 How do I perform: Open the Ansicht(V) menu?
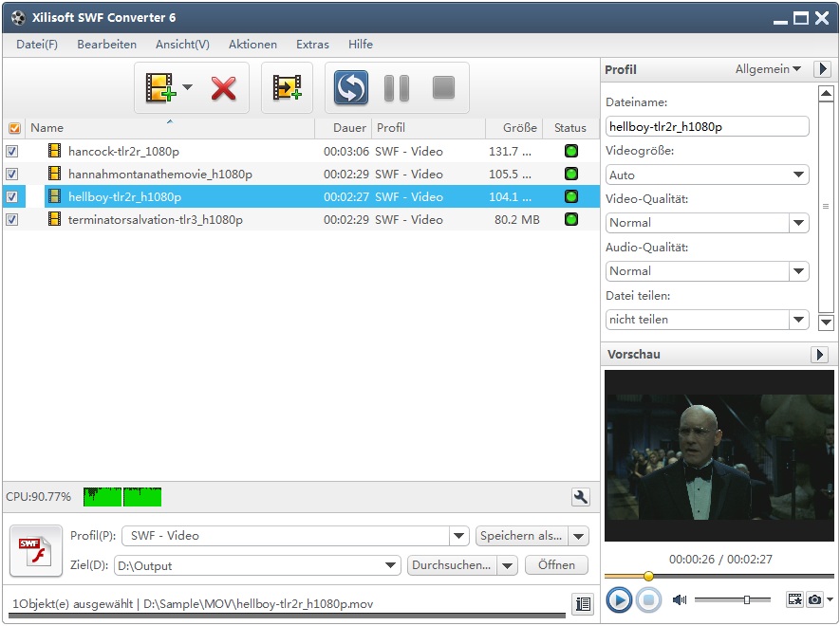(182, 45)
